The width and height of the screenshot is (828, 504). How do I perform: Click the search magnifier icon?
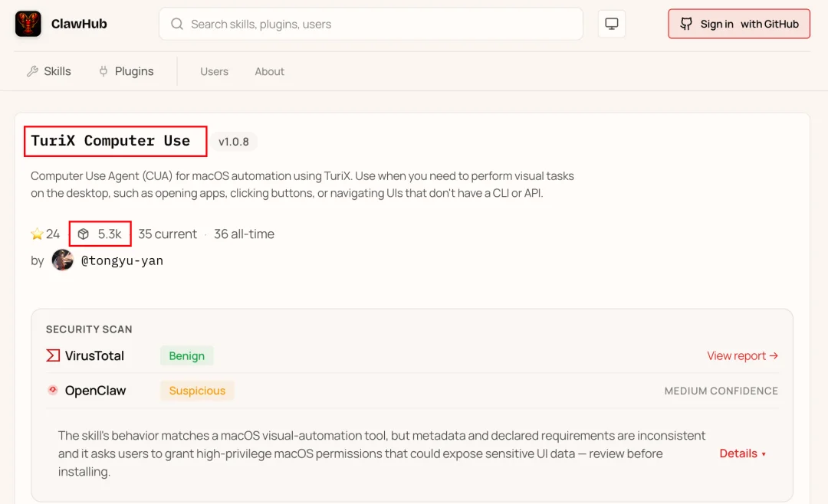tap(177, 24)
